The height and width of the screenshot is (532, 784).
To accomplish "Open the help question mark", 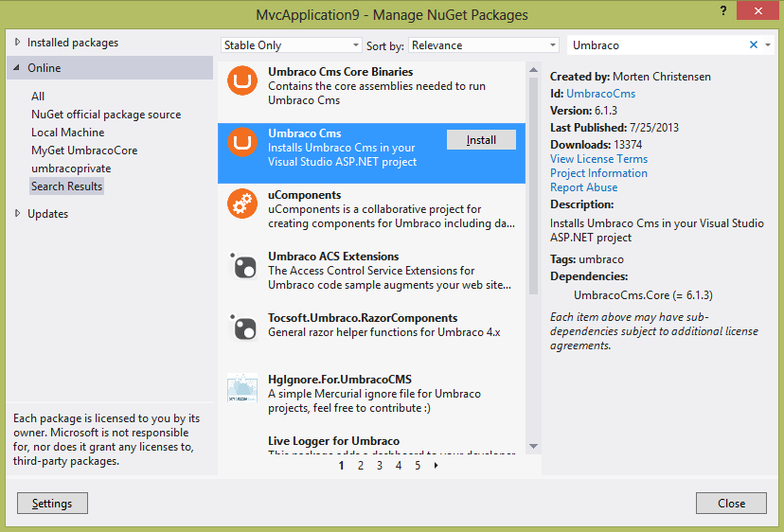I will tap(723, 10).
